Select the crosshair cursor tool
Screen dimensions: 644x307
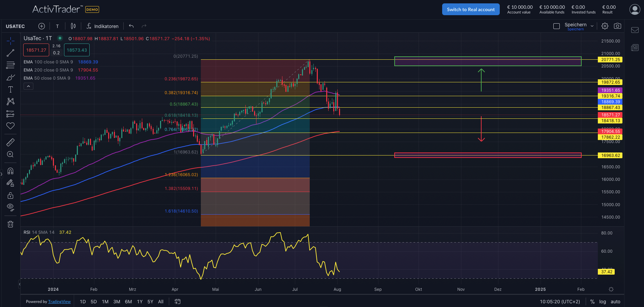[10, 40]
